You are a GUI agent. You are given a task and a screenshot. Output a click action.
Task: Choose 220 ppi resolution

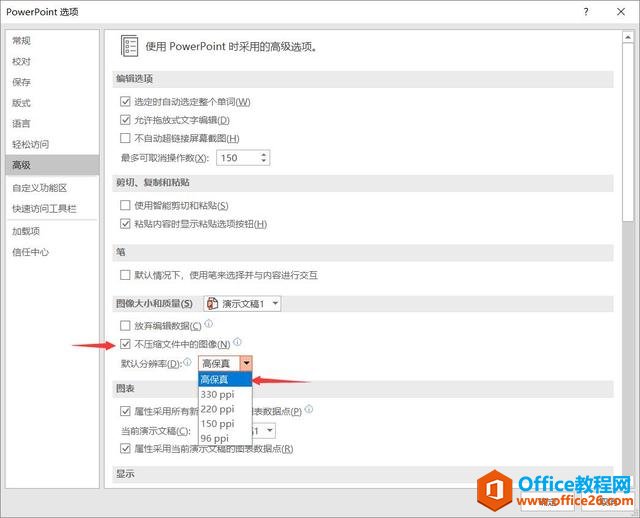click(x=225, y=409)
